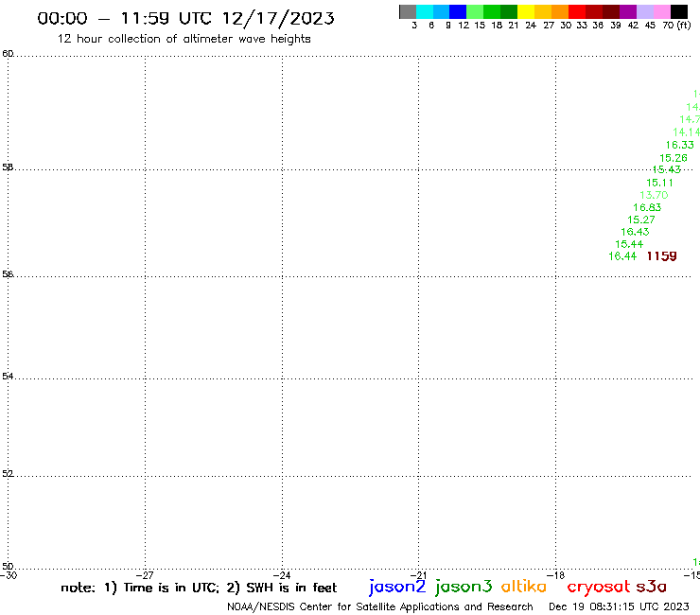Viewport: 700px width, 615px height.
Task: Click the "70 (ft)" legend label
Action: pyautogui.click(x=676, y=26)
